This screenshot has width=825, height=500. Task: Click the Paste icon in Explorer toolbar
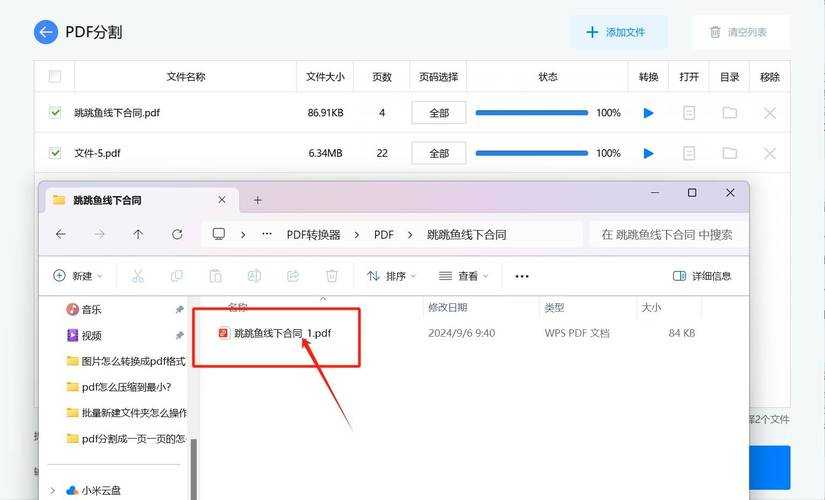(x=216, y=276)
